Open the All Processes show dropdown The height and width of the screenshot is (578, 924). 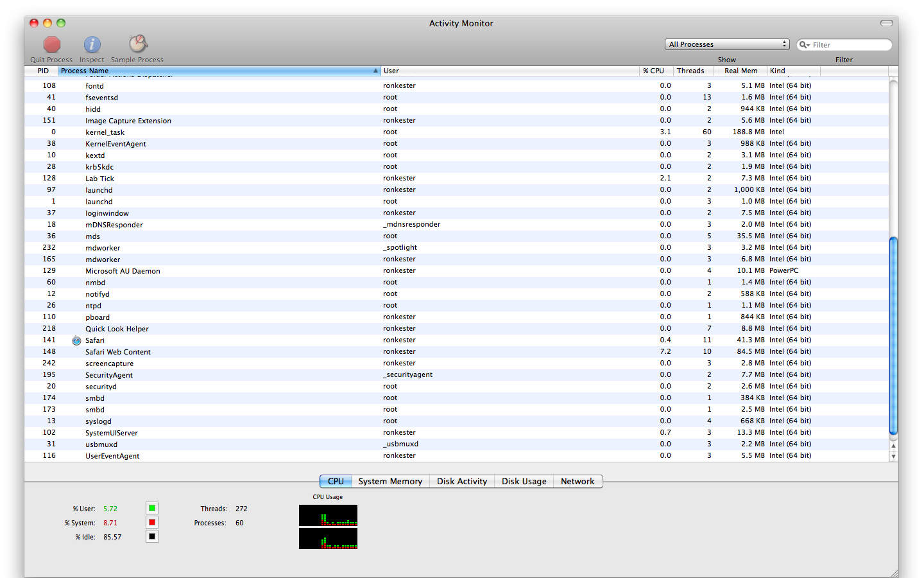(x=727, y=44)
